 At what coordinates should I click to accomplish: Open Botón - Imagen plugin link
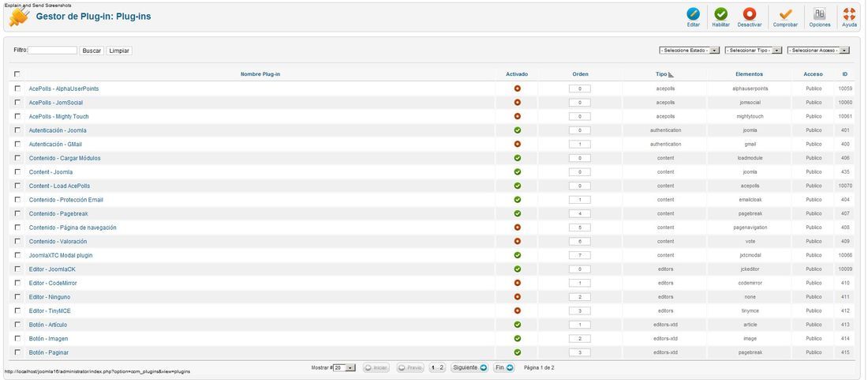49,338
